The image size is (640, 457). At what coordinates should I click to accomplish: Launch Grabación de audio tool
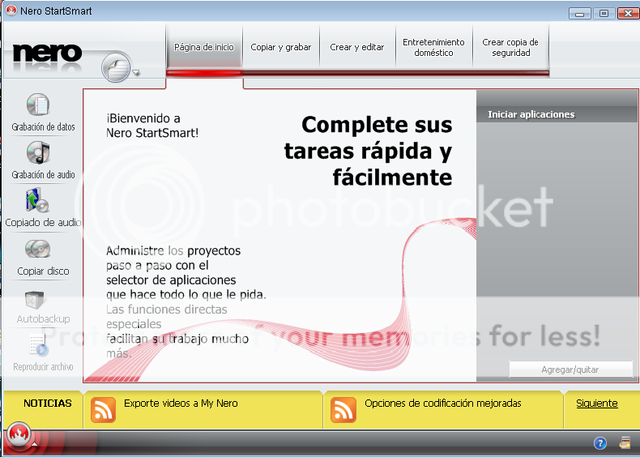click(38, 153)
